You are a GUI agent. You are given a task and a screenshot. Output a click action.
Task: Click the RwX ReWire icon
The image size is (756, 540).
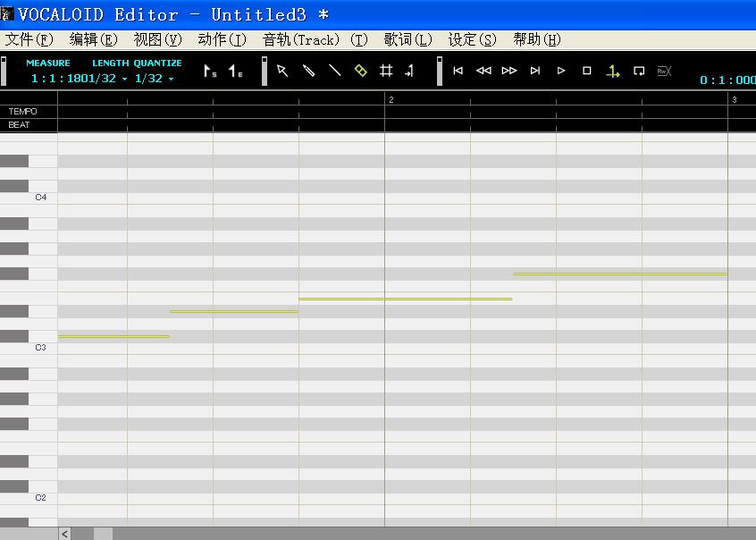pos(664,72)
